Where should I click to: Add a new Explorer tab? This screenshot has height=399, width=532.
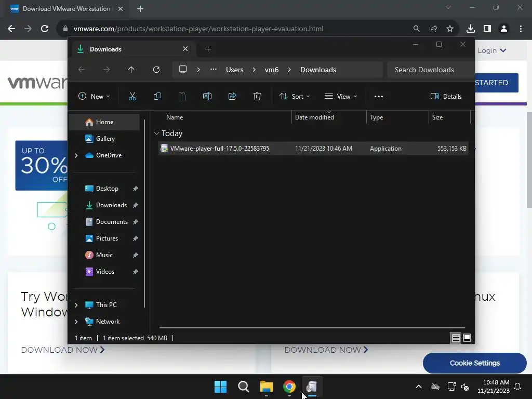[x=208, y=49]
